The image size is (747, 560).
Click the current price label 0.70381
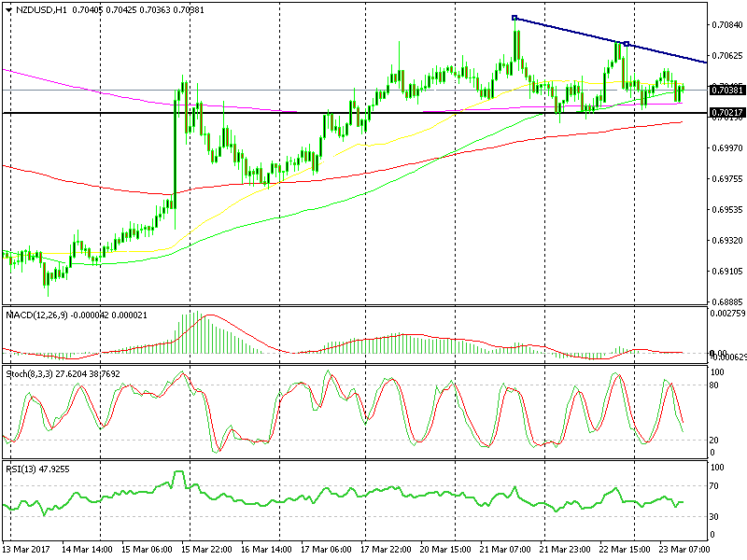(726, 90)
